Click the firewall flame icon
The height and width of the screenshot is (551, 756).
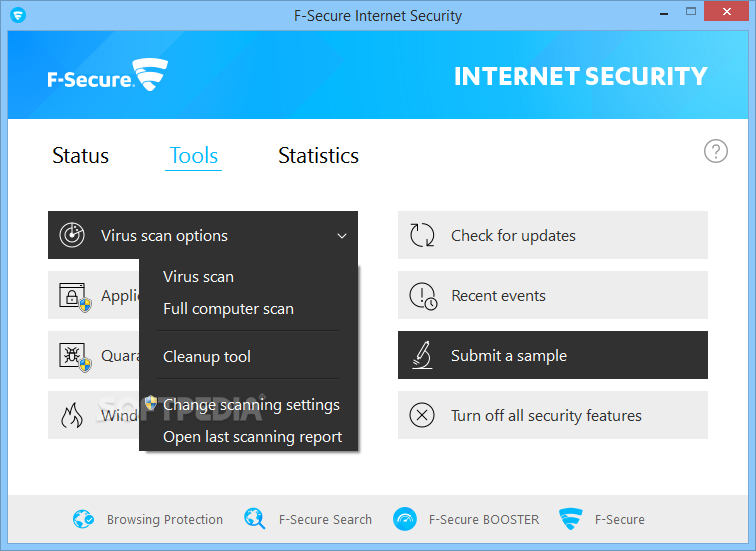pos(72,415)
